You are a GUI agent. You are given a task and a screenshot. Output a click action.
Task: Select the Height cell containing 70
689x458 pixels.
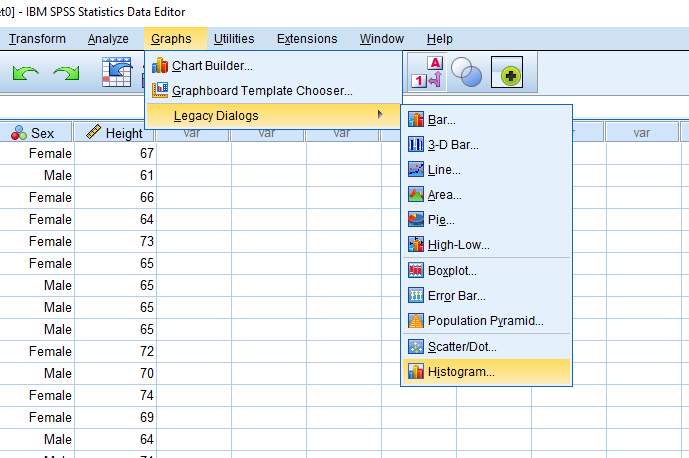pos(116,373)
